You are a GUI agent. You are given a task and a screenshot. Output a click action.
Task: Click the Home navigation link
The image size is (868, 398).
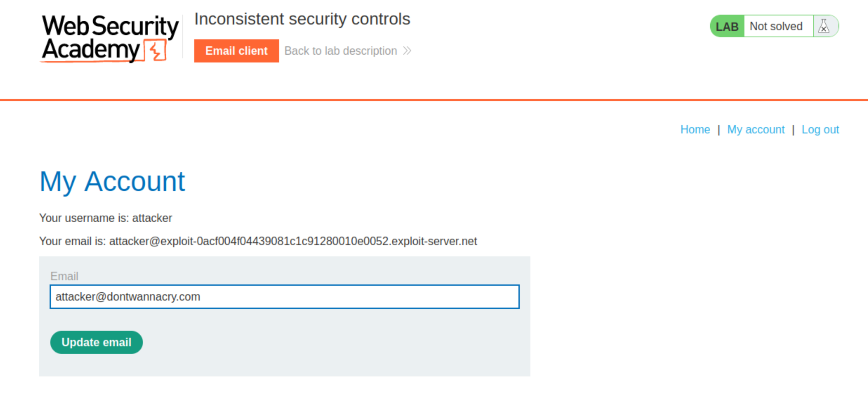695,130
